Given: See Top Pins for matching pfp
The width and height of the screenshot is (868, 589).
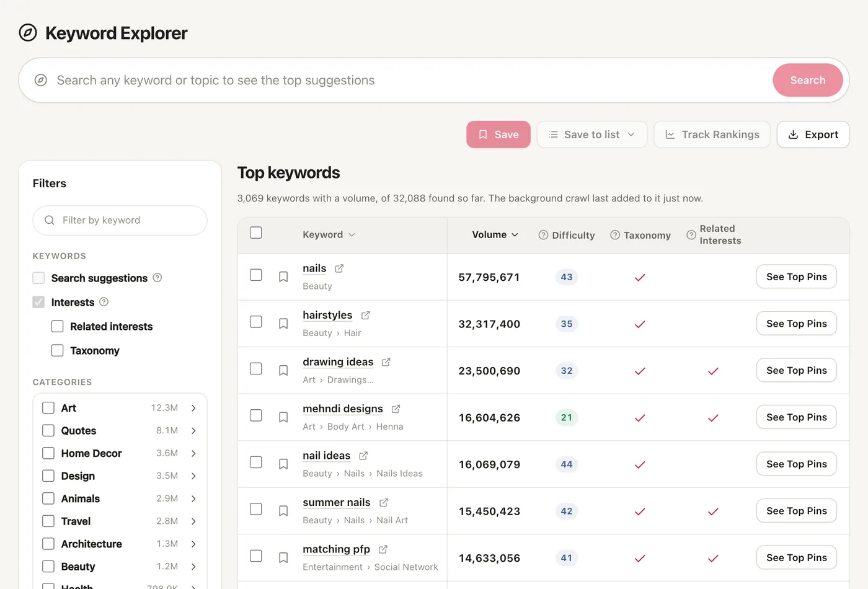Looking at the screenshot, I should (x=797, y=557).
